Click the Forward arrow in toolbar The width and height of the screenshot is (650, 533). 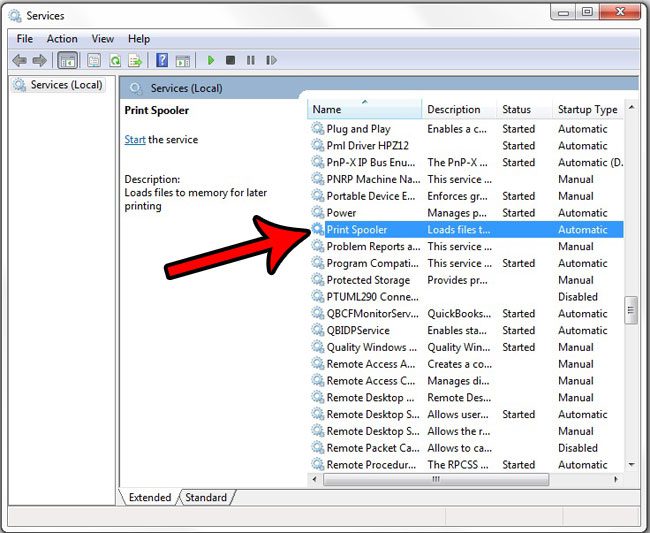(39, 60)
